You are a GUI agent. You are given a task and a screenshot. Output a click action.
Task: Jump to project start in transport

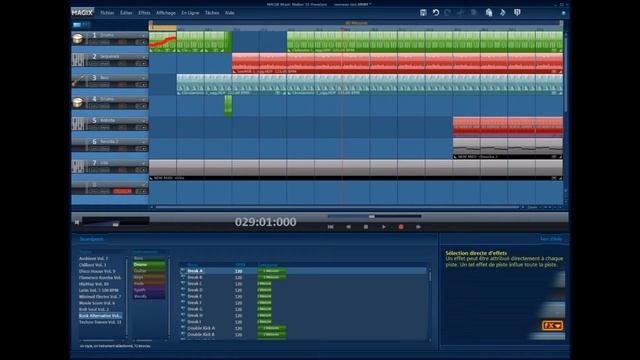coord(331,227)
